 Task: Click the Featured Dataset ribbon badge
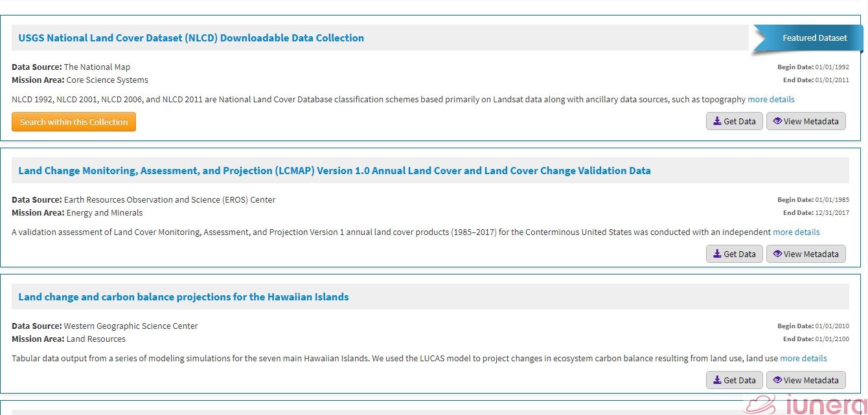(x=815, y=38)
